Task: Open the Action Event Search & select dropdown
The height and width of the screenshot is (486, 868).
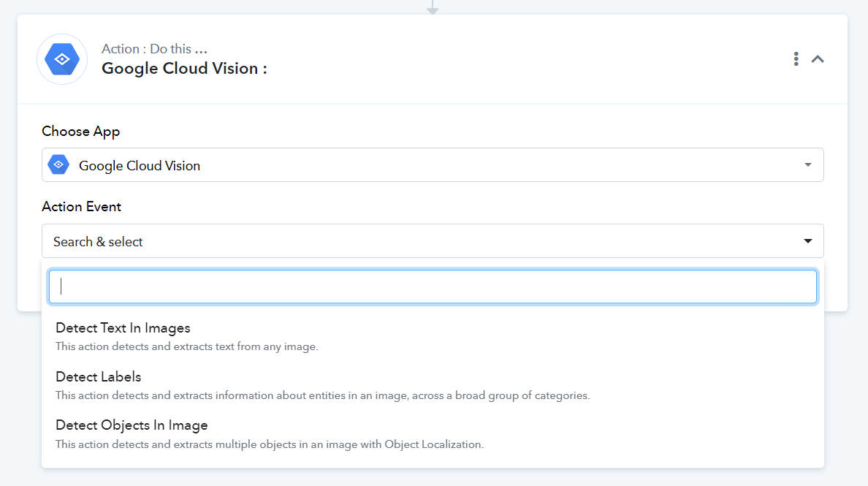Action: (433, 240)
